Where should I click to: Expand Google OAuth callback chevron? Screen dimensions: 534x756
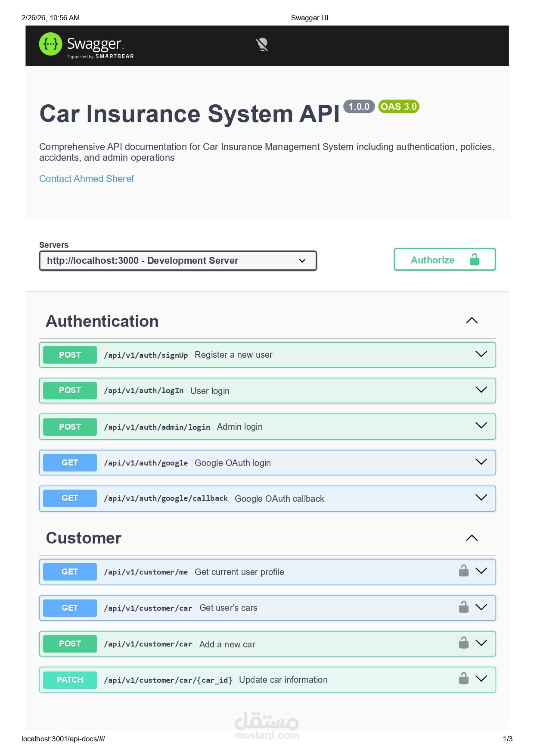click(x=481, y=498)
